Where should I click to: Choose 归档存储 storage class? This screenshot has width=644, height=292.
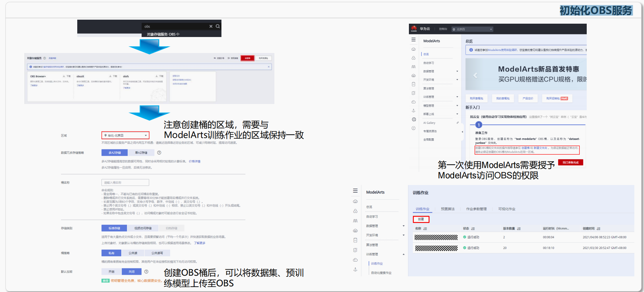point(171,228)
